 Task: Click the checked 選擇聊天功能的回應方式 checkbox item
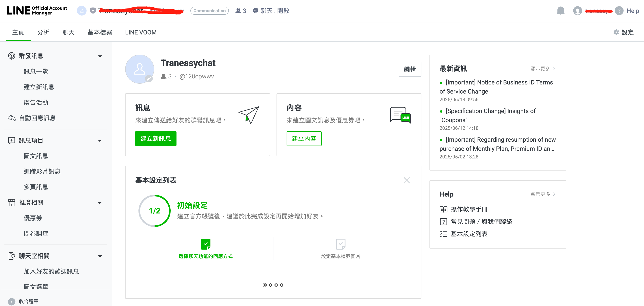(205, 244)
